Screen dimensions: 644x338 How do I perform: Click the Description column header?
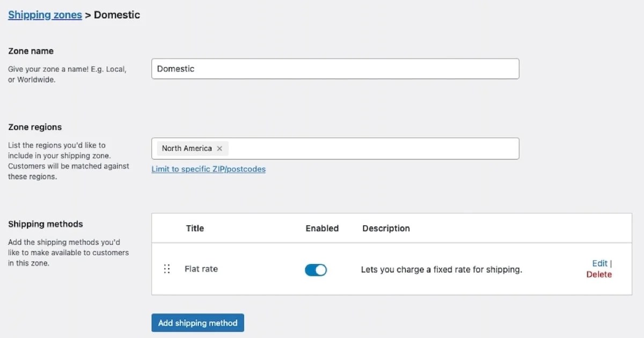pyautogui.click(x=386, y=228)
